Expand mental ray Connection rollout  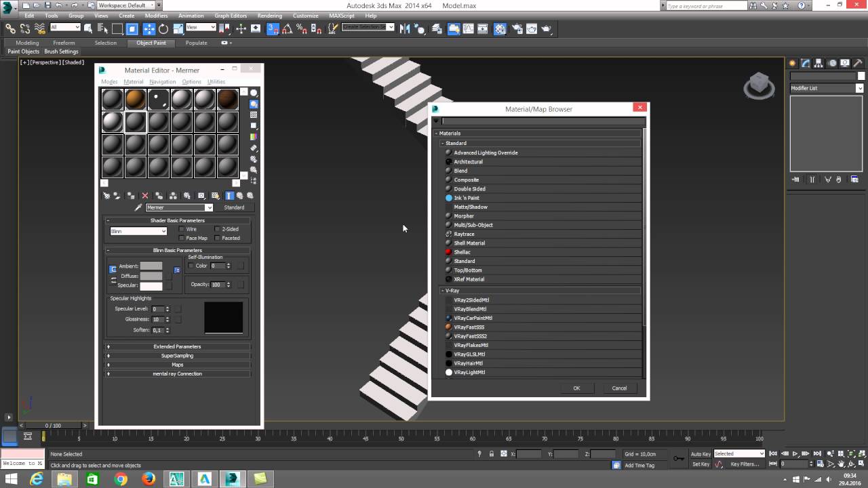[x=178, y=373]
